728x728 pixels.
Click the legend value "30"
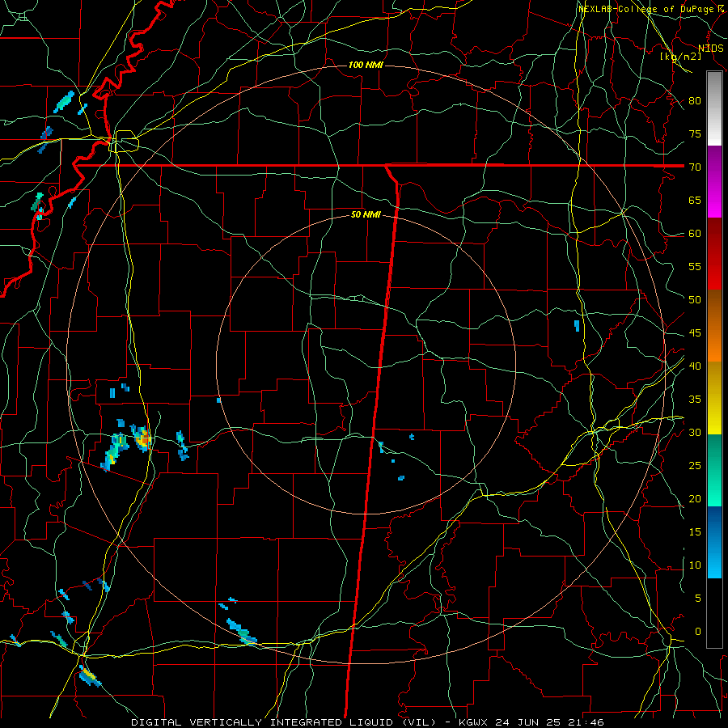tap(695, 432)
